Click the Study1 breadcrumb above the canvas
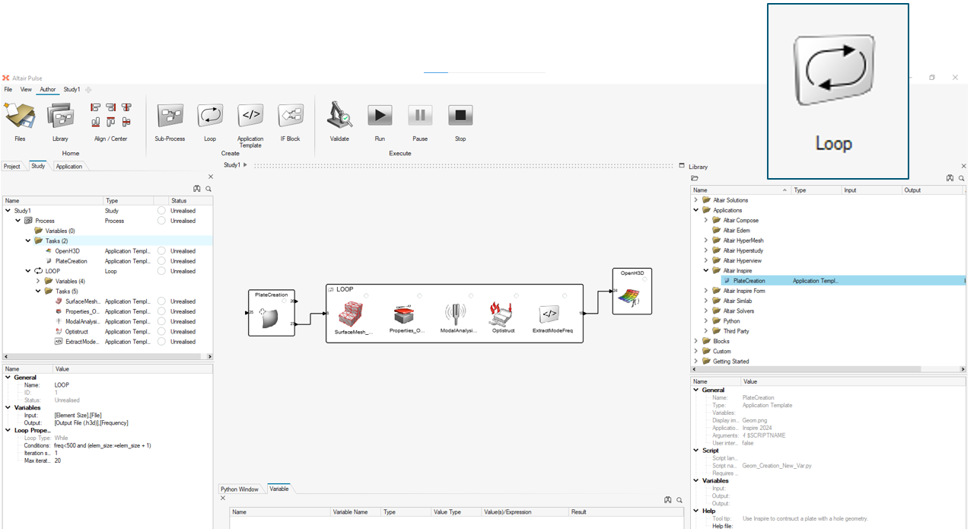 click(x=231, y=165)
